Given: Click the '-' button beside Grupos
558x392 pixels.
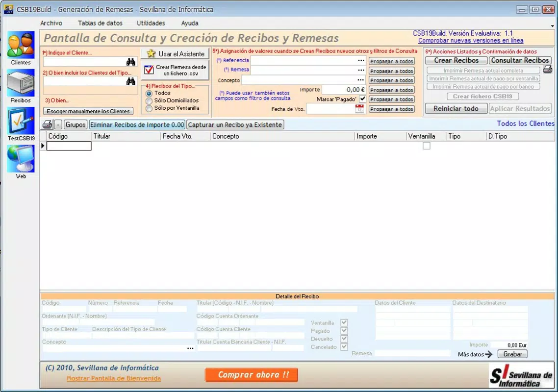Looking at the screenshot, I should (x=58, y=124).
